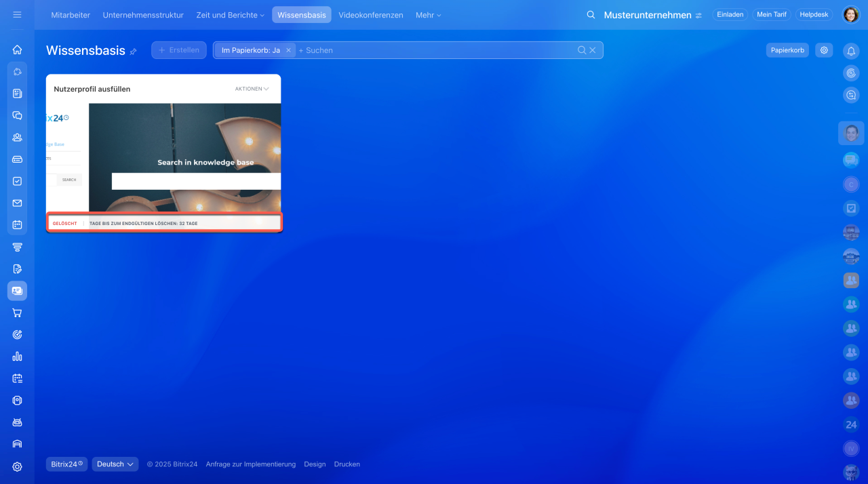Expand the Mehr menu
Image resolution: width=868 pixels, height=484 pixels.
tap(428, 15)
